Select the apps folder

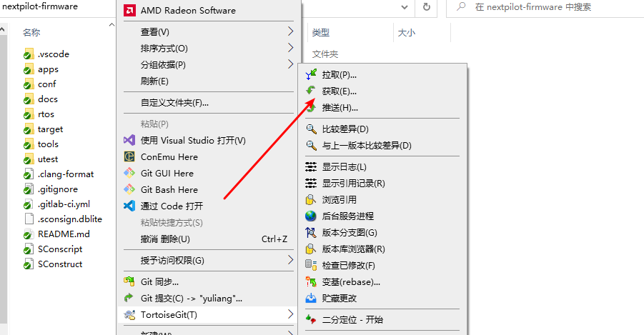point(41,69)
